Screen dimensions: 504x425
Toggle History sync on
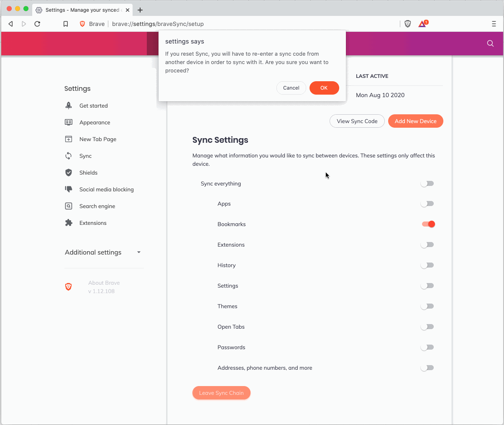point(427,265)
